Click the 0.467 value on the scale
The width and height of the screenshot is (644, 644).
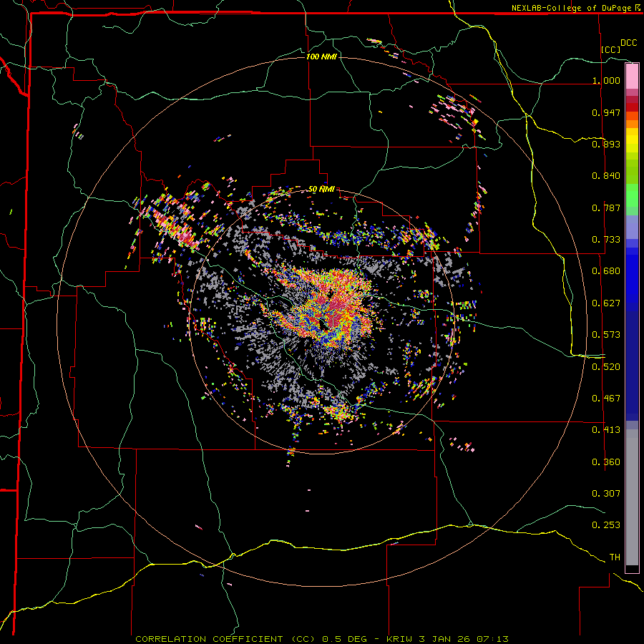tap(606, 399)
